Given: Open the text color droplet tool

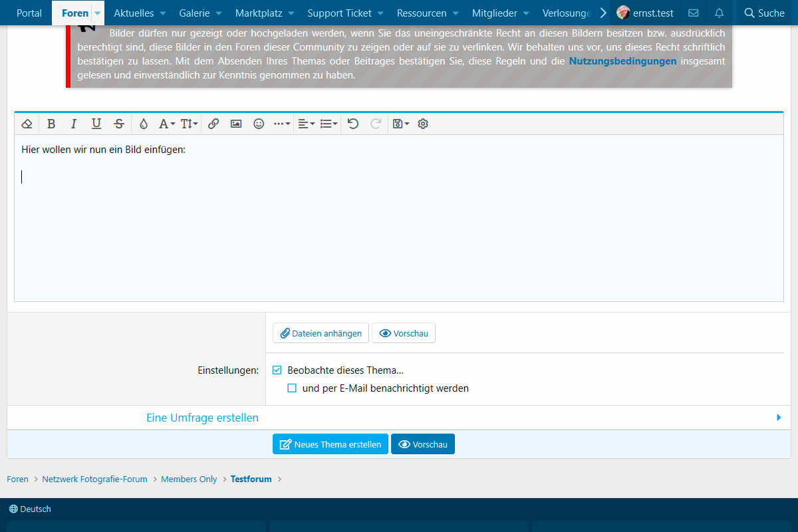Looking at the screenshot, I should (144, 124).
